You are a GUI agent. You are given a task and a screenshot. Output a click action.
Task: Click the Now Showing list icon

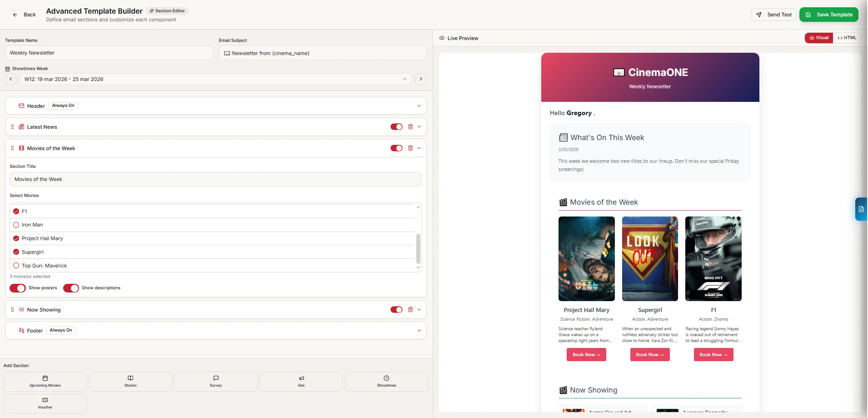(21, 310)
